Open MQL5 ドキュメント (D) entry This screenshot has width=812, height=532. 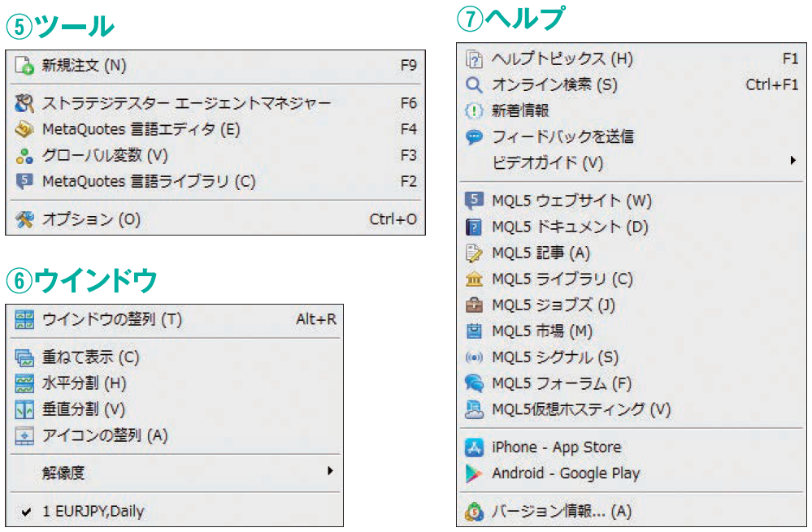632,227
